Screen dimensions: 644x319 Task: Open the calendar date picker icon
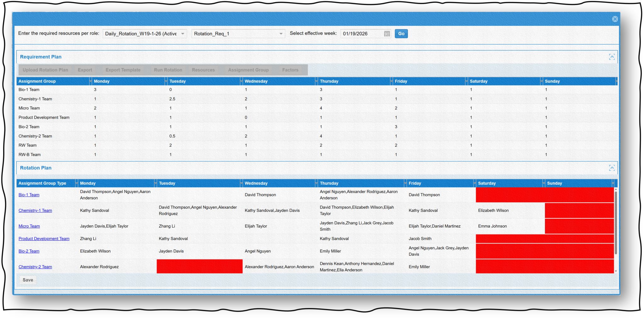[387, 34]
